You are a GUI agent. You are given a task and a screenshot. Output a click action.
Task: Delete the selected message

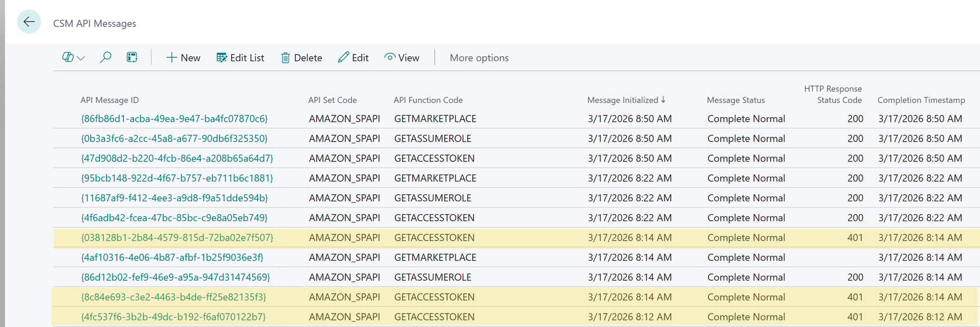(301, 57)
